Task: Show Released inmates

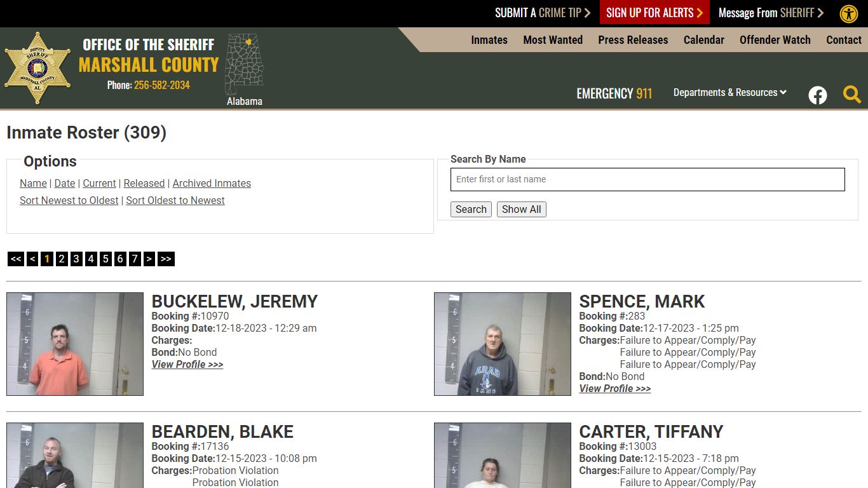Action: [x=144, y=183]
